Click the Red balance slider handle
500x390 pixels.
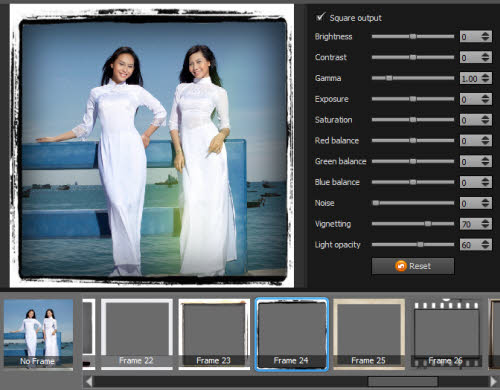pyautogui.click(x=413, y=140)
